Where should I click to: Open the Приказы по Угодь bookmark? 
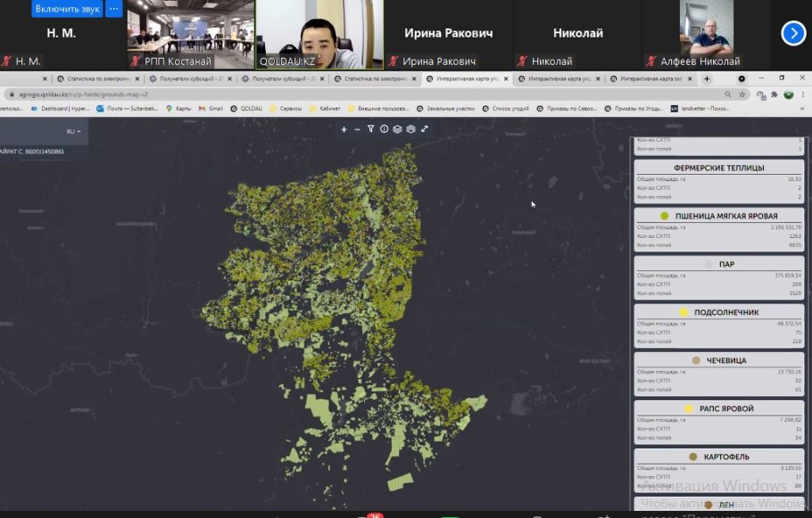pyautogui.click(x=634, y=109)
